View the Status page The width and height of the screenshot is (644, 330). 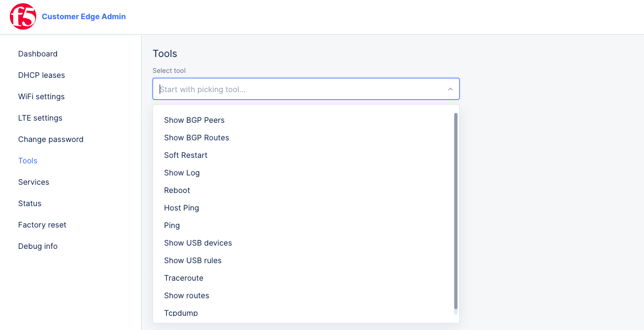pos(30,203)
